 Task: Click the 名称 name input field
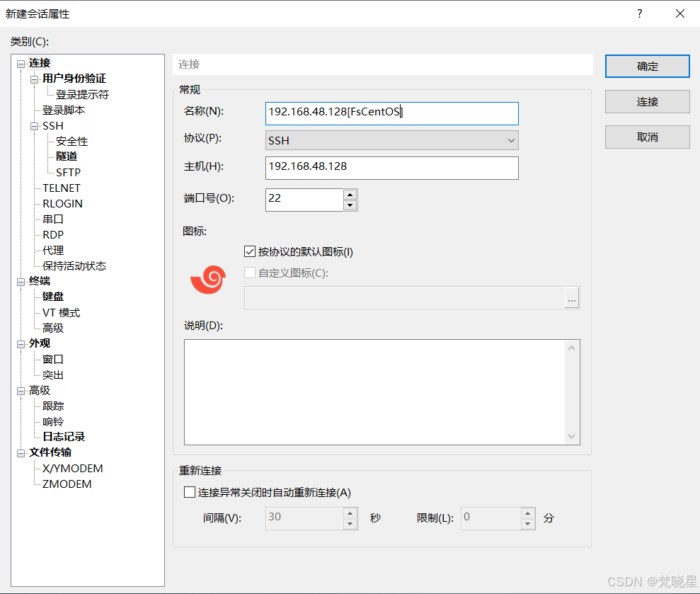coord(391,113)
